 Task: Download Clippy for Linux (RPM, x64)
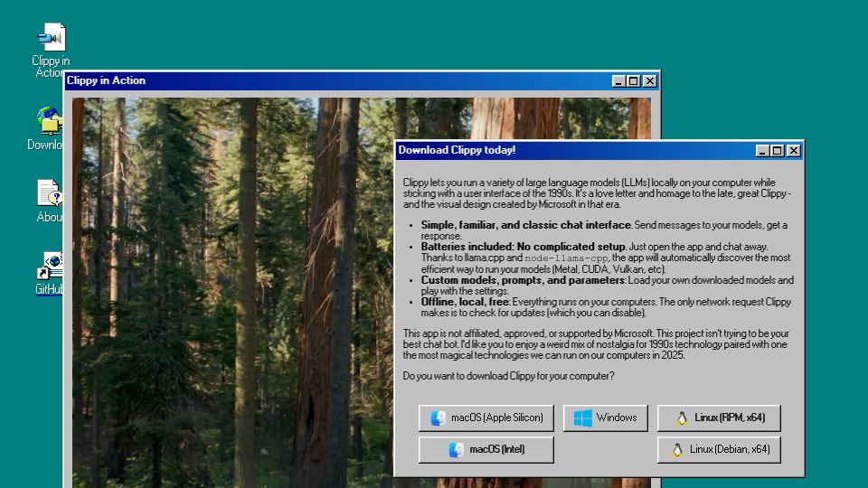point(719,418)
